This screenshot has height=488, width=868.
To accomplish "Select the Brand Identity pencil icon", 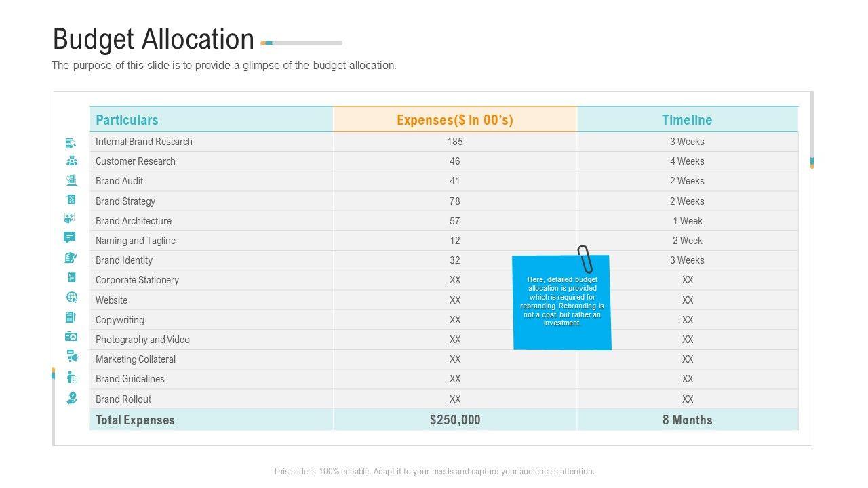I will (x=71, y=258).
